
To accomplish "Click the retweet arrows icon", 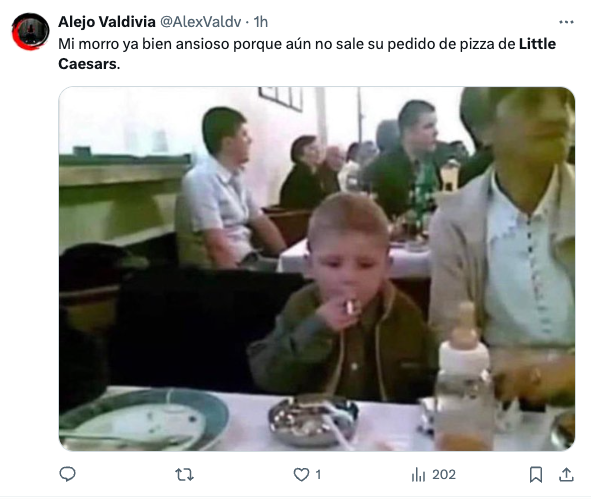I will [x=185, y=475].
